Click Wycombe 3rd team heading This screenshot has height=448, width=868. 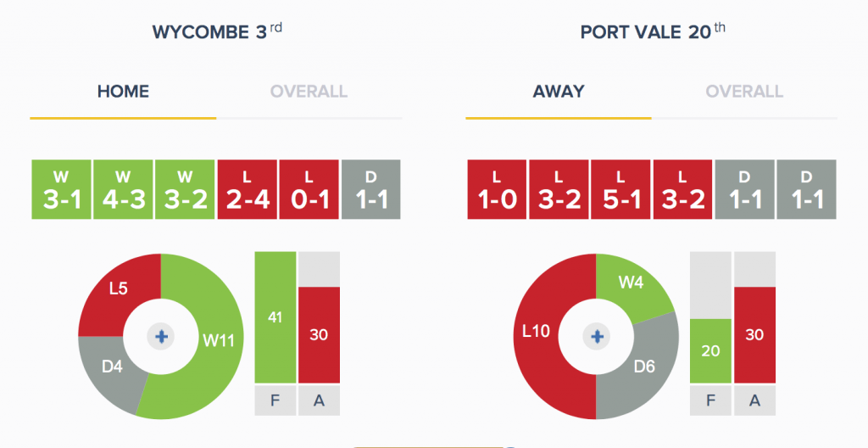coord(217,31)
